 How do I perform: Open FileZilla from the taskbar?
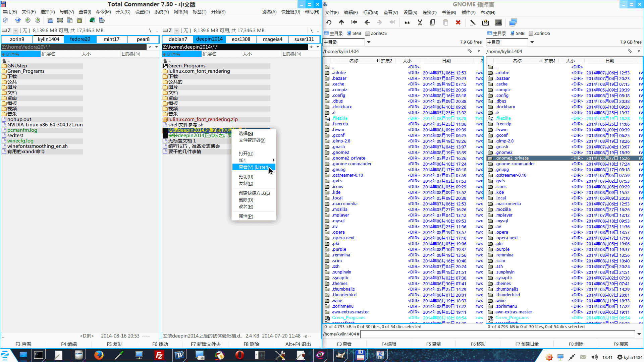(159, 355)
